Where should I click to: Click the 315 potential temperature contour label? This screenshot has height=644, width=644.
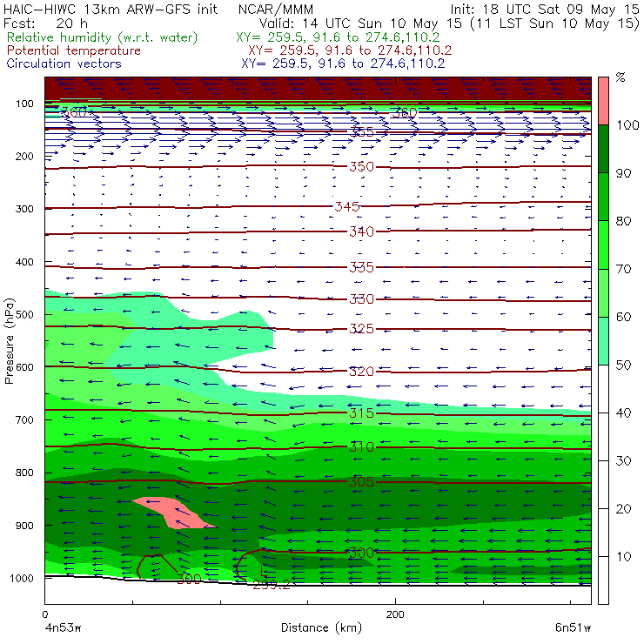click(x=361, y=413)
